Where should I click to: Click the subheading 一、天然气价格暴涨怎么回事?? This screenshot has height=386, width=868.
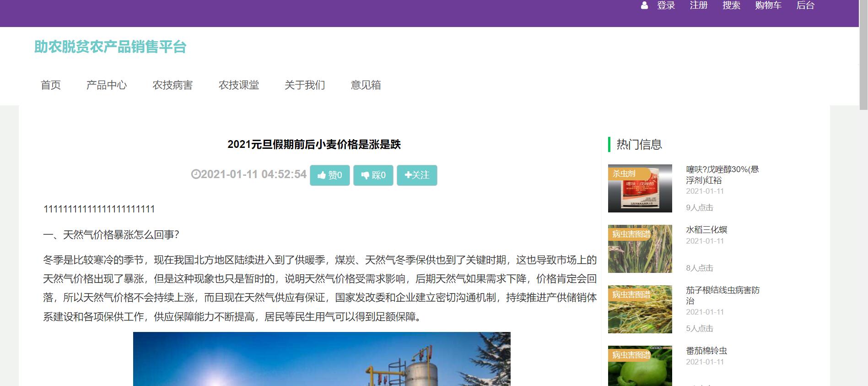tap(111, 235)
